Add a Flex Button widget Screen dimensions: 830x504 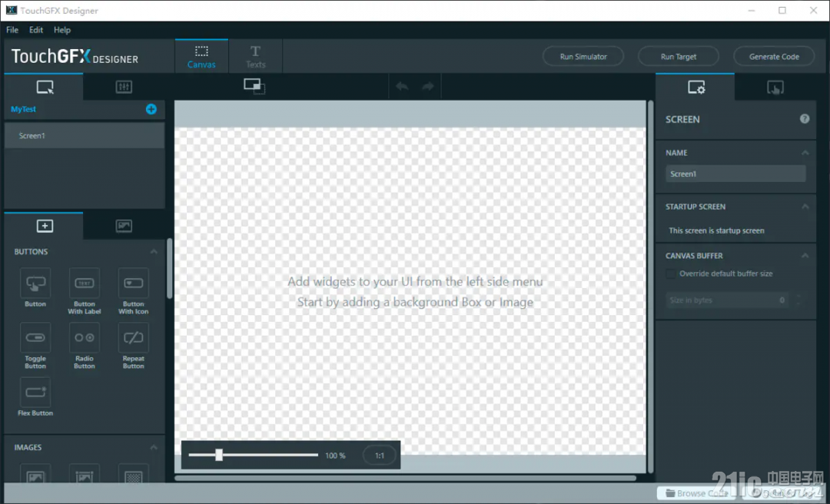click(x=35, y=393)
